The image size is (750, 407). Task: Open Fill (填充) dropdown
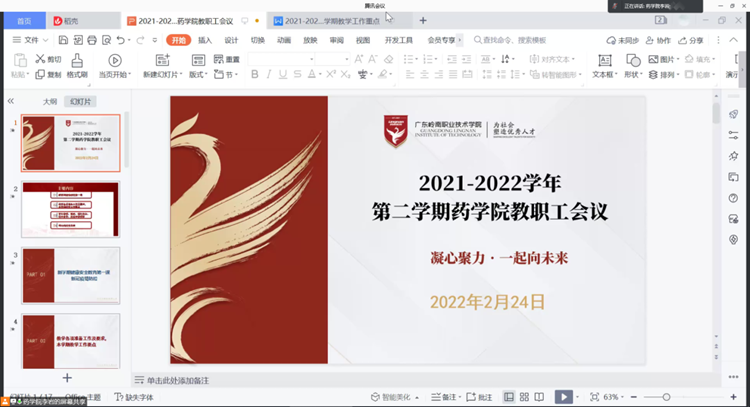point(700,59)
